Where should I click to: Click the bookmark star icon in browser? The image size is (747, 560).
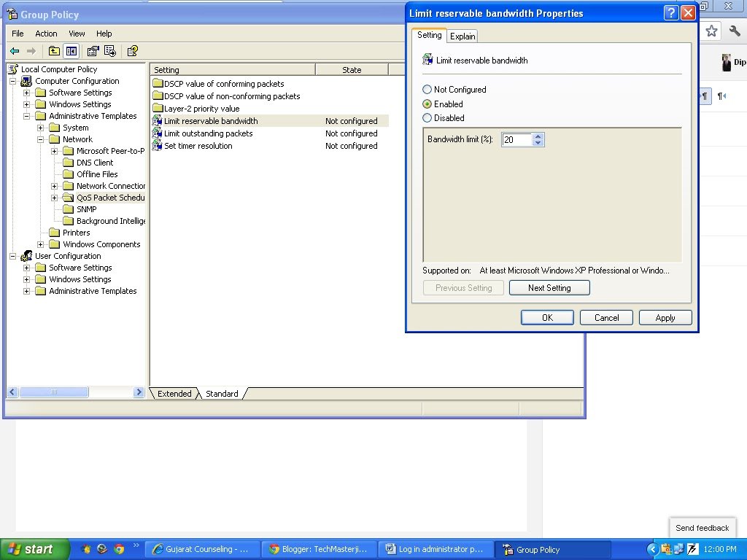tap(711, 31)
